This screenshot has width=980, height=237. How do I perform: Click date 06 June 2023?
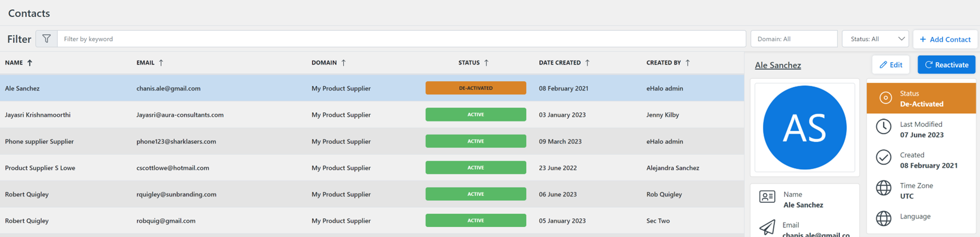pyautogui.click(x=558, y=194)
